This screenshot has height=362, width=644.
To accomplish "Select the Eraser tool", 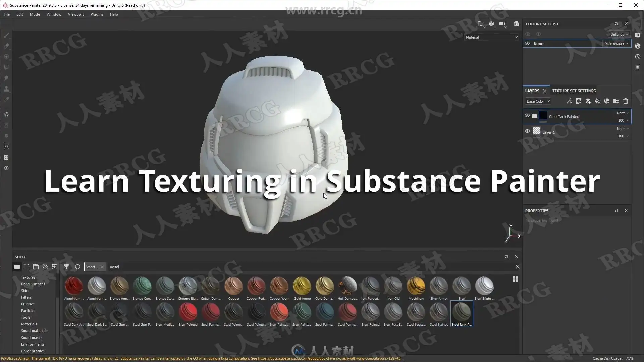I will pyautogui.click(x=6, y=46).
